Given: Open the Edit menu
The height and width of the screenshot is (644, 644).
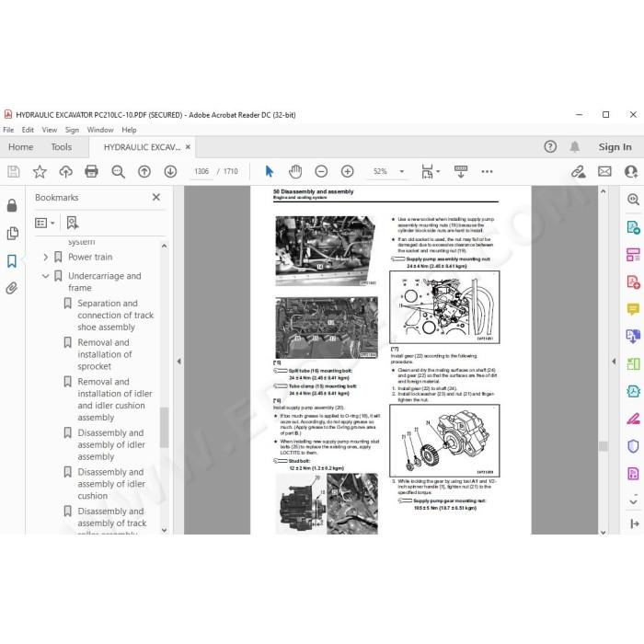Looking at the screenshot, I should click(28, 130).
